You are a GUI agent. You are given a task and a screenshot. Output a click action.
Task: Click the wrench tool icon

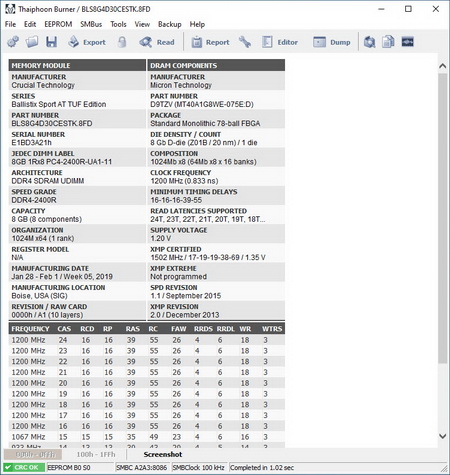(245, 42)
